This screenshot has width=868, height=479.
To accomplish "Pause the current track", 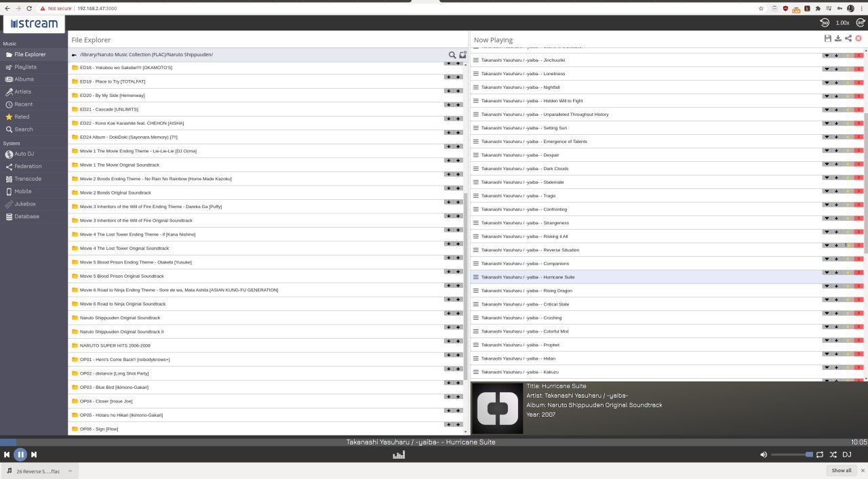I will 20,455.
